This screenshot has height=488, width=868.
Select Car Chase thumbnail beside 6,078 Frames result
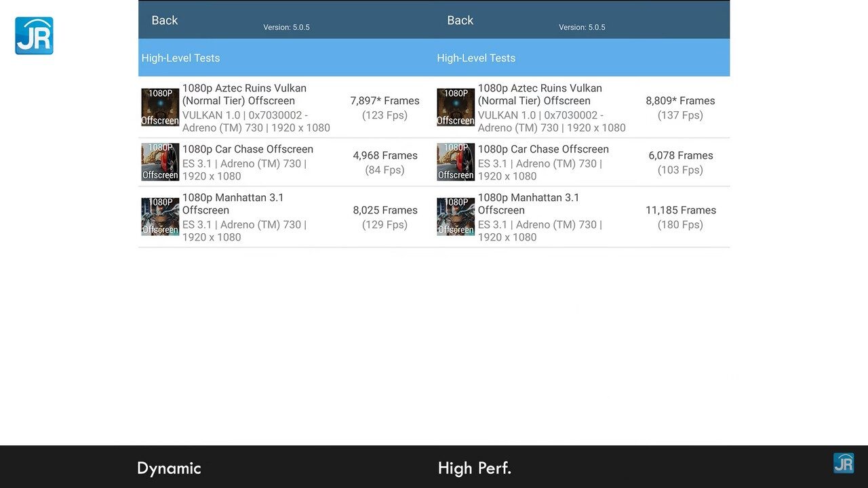tap(456, 162)
